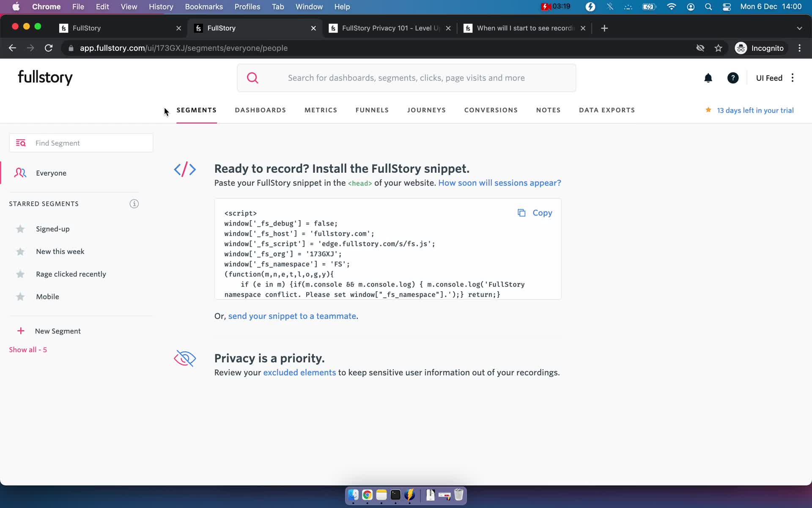This screenshot has width=812, height=508.
Task: Open the Notes tab
Action: [549, 110]
